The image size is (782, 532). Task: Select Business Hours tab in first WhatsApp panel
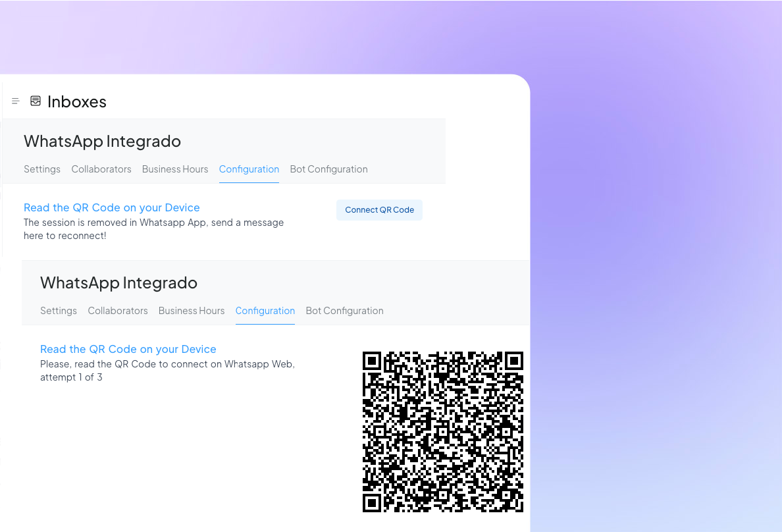point(175,169)
